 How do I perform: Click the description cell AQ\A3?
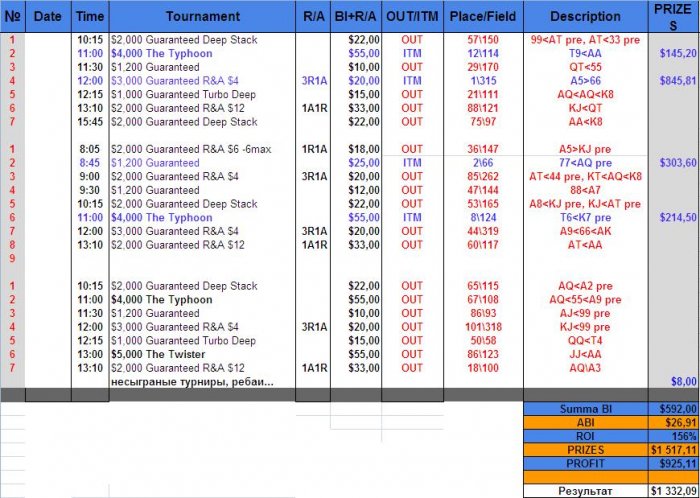pyautogui.click(x=585, y=368)
